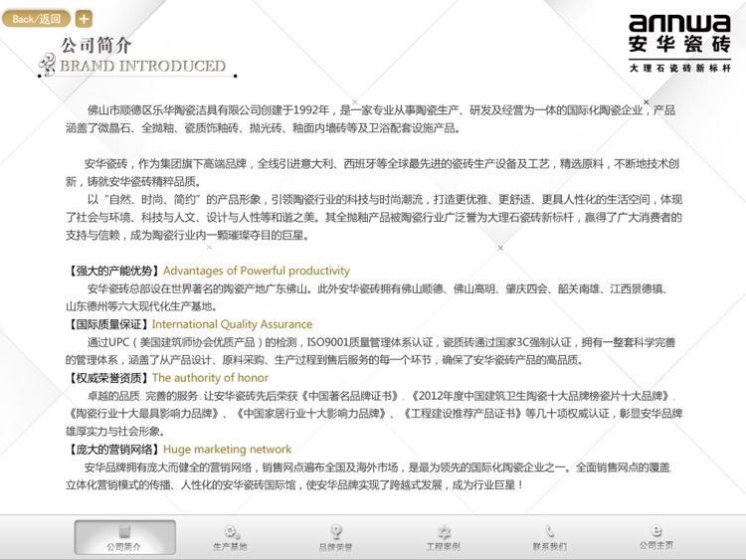
Task: Switch to the 品牌荣誉 tab
Action: coord(336,538)
